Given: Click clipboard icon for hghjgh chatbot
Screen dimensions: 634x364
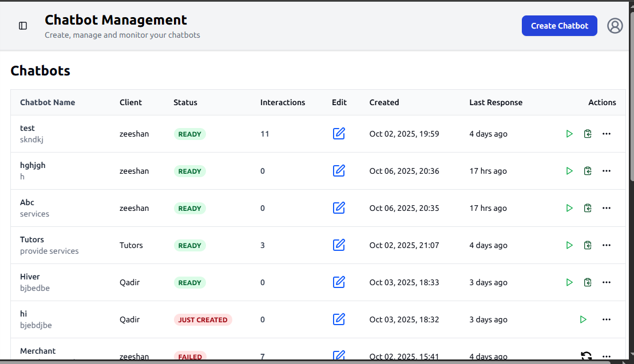Looking at the screenshot, I should (x=588, y=171).
